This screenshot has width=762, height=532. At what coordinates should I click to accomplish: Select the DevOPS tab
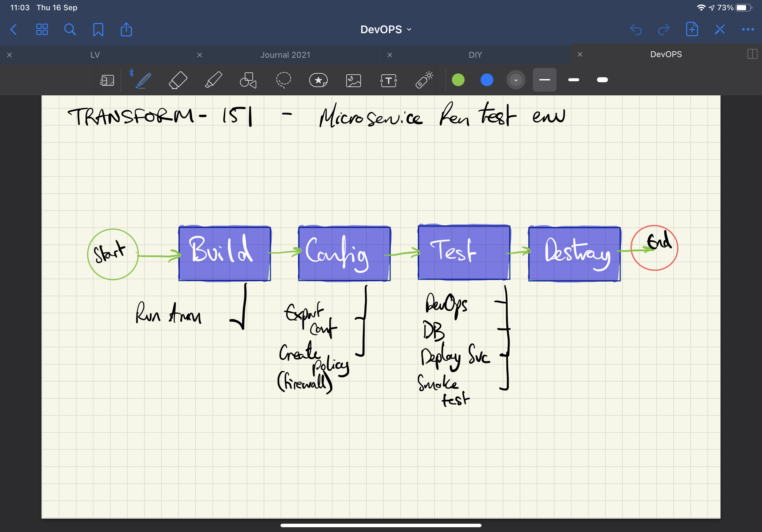click(666, 55)
